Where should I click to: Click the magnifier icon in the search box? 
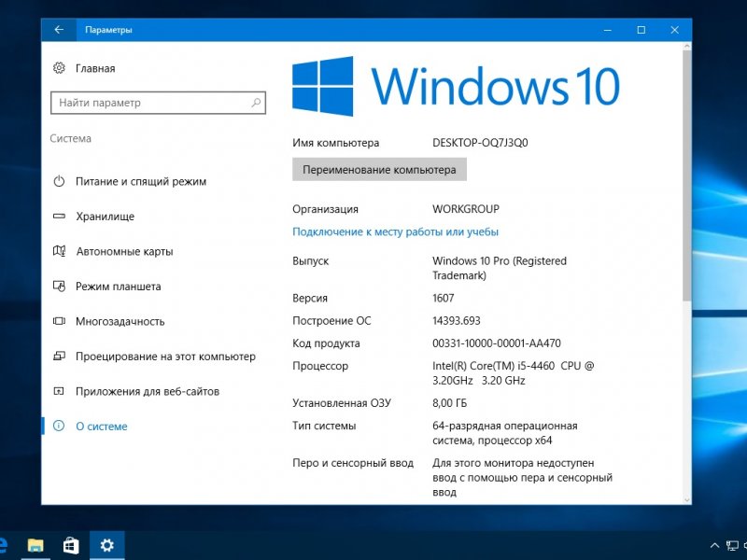pos(256,103)
